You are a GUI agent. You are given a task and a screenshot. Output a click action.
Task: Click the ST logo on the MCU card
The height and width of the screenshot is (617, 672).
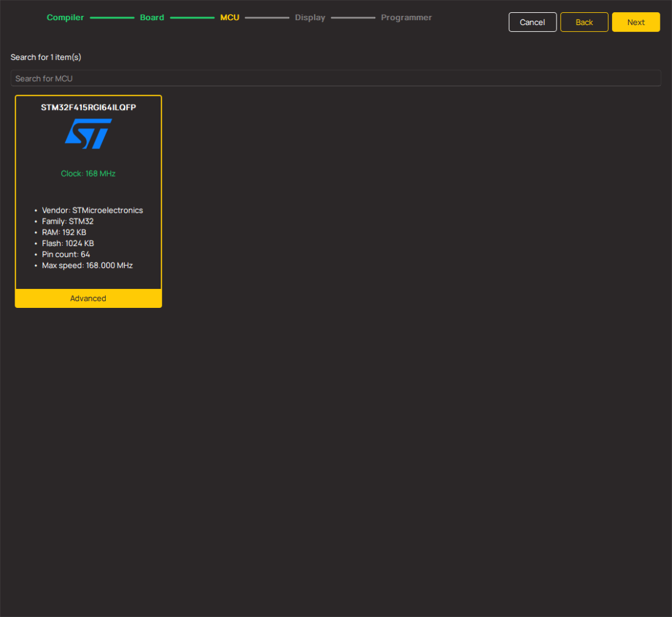pyautogui.click(x=88, y=134)
